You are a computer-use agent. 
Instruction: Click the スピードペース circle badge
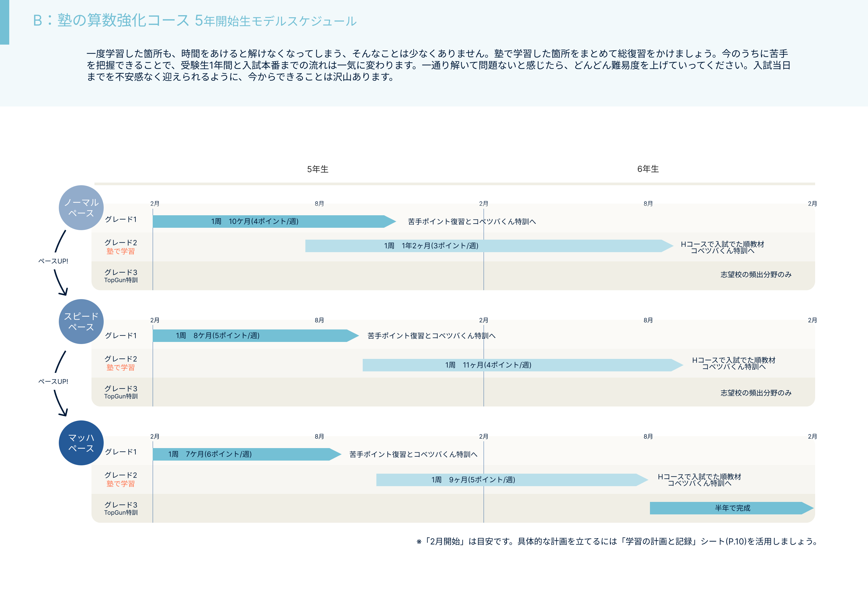click(81, 321)
